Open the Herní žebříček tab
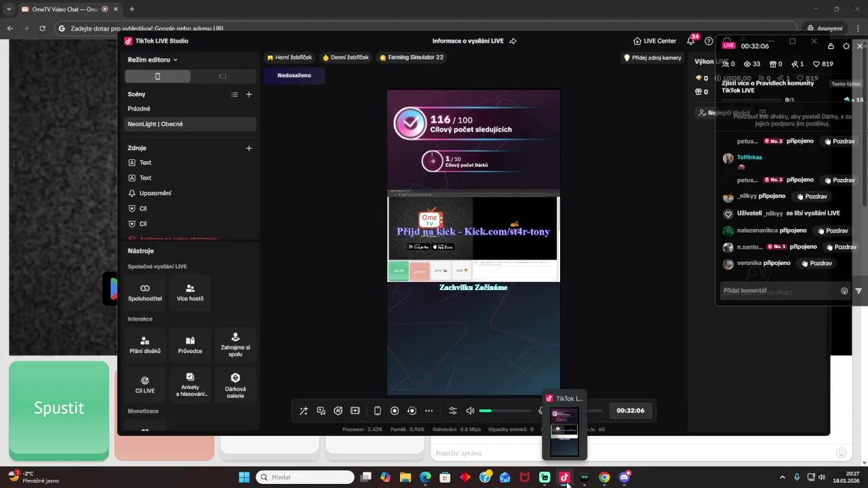 pos(290,58)
